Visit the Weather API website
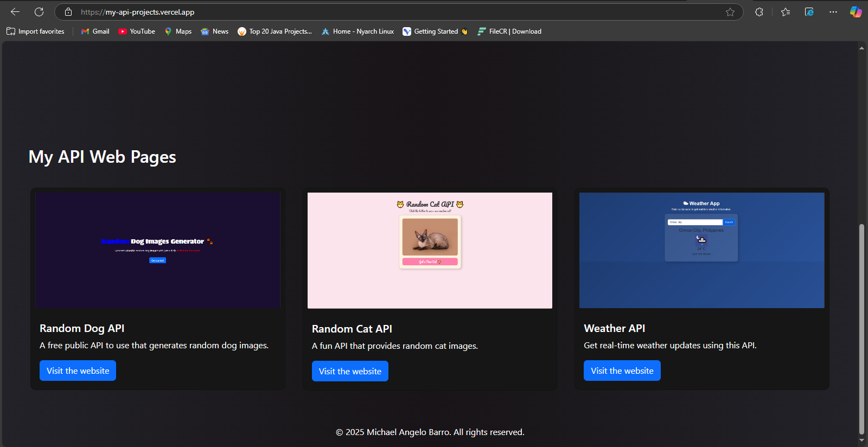This screenshot has height=447, width=868. click(622, 371)
